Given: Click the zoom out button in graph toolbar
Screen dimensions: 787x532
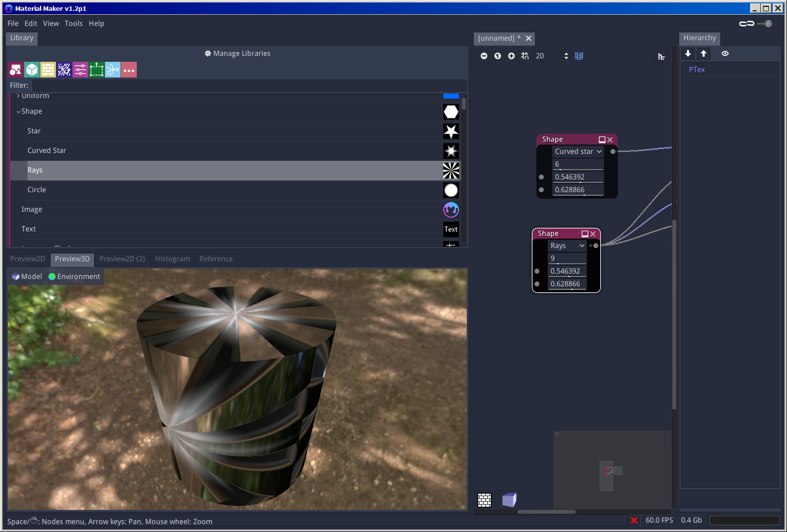Looking at the screenshot, I should tap(484, 56).
